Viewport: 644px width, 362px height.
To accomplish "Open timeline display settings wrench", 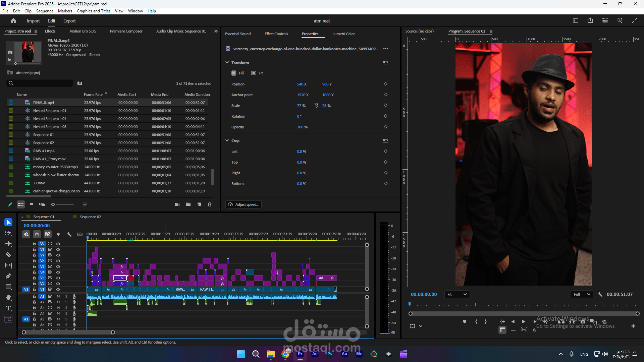I will click(69, 235).
